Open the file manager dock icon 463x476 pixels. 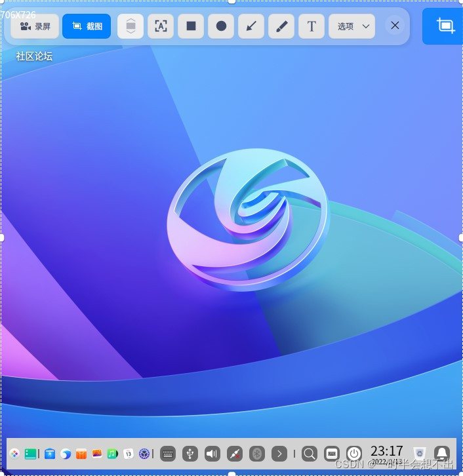[x=50, y=454]
